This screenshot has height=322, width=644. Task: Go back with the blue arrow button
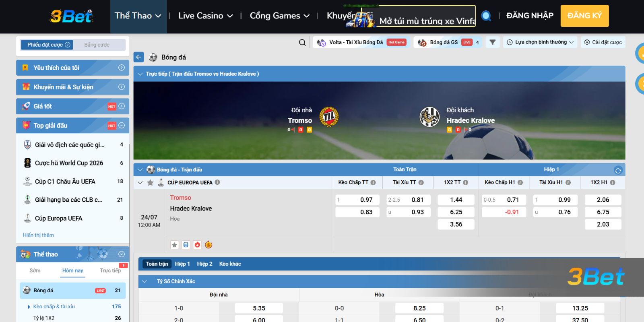coord(138,57)
